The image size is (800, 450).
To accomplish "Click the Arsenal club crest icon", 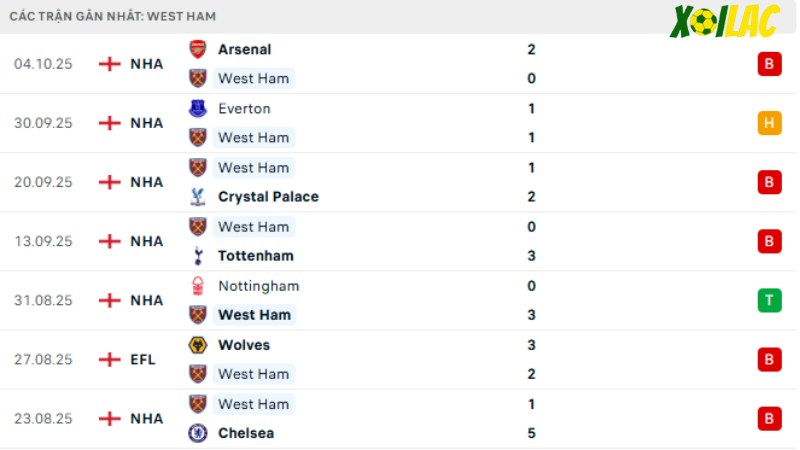I will coord(198,49).
